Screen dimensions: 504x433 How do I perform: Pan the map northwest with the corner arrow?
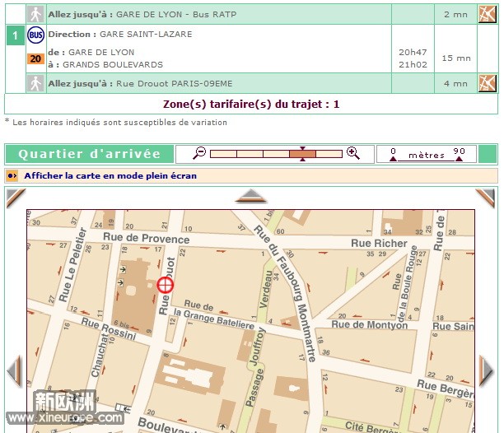point(15,198)
